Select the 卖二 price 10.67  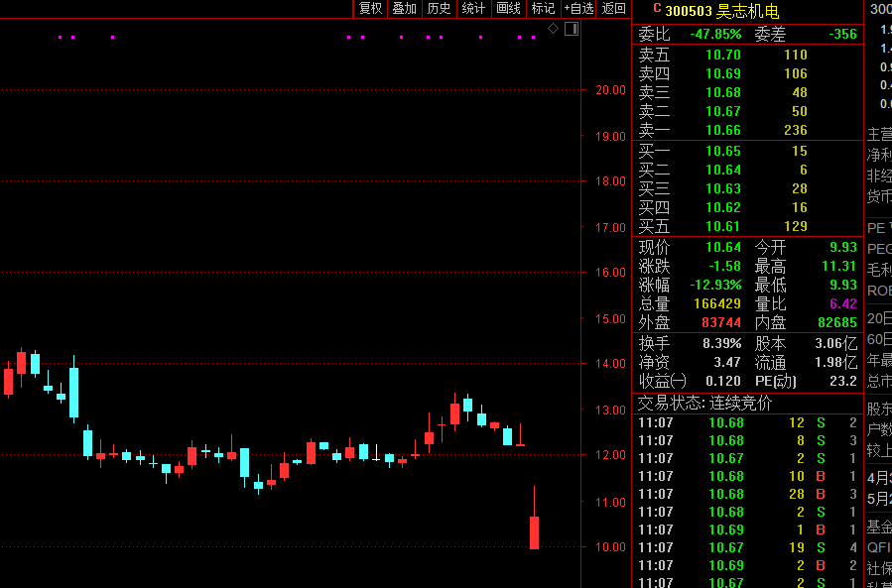(723, 111)
